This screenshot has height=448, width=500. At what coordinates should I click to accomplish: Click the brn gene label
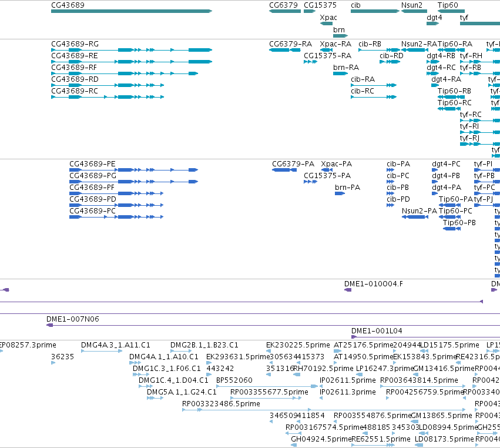338,30
